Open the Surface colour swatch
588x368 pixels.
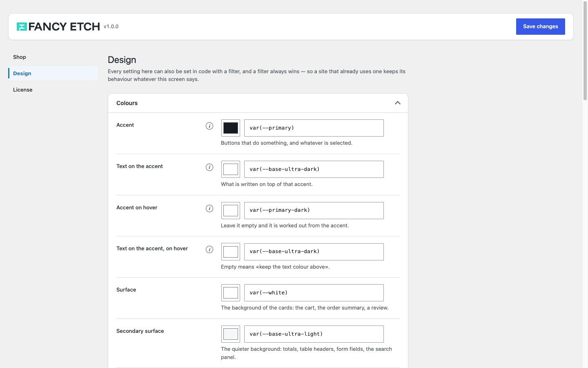(x=231, y=293)
